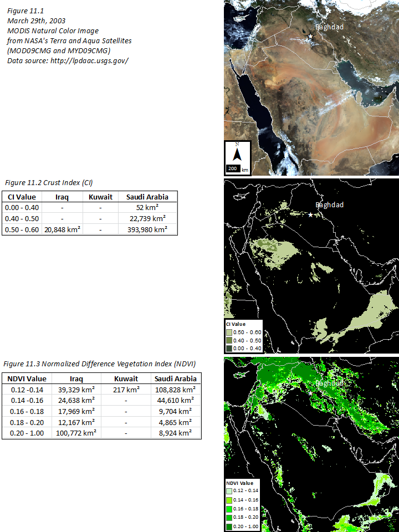Click the north arrow on the natural color map
This screenshot has width=399, height=532.
237,153
